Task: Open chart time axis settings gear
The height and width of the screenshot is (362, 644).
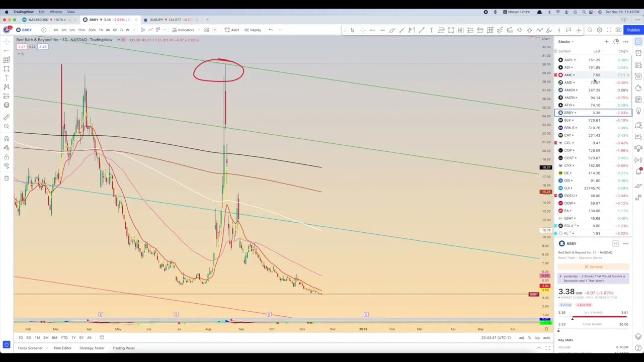Action: point(546,329)
